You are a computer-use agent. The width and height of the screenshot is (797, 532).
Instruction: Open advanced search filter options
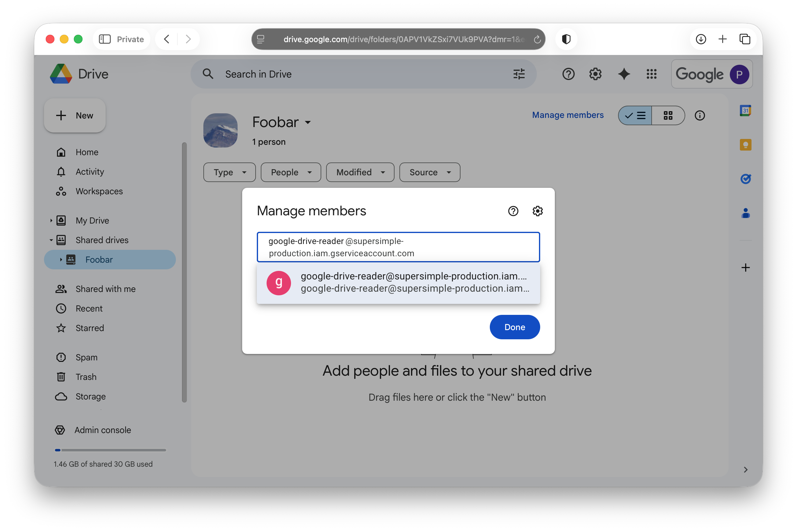(x=519, y=74)
